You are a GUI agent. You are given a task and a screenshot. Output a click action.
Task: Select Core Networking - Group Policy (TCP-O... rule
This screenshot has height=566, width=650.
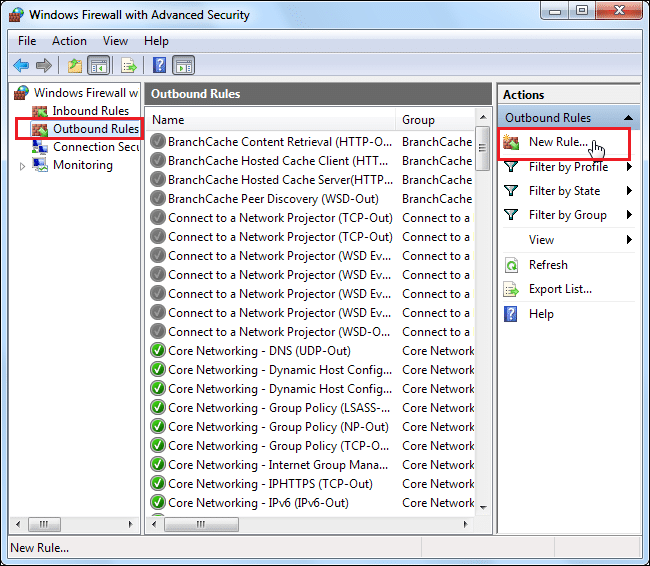pyautogui.click(x=312, y=446)
